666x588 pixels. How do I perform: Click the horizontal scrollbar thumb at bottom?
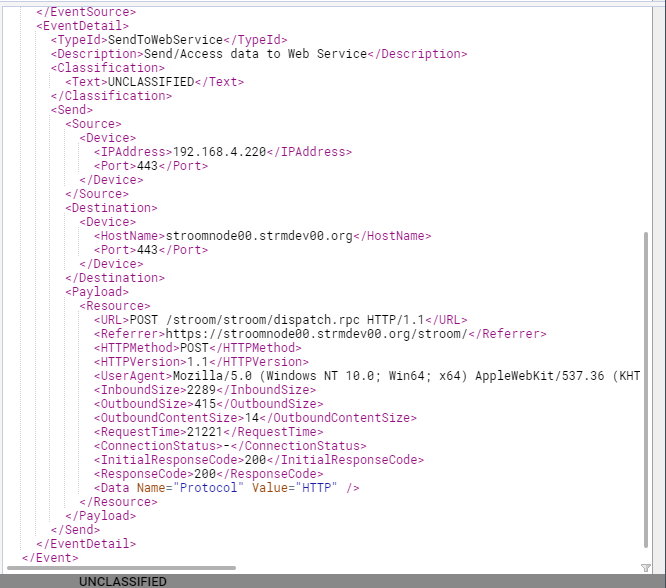(x=120, y=567)
